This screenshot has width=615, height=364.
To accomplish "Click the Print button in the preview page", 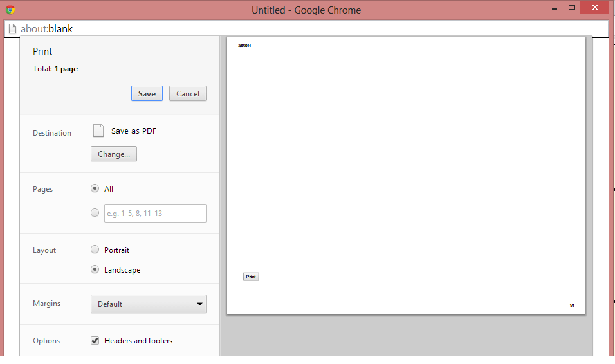I will pyautogui.click(x=251, y=277).
